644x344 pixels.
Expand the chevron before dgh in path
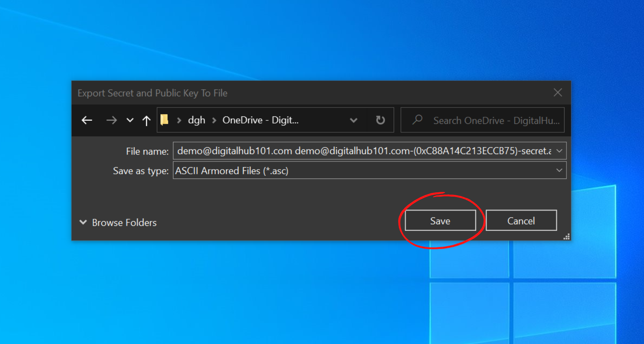click(x=179, y=120)
